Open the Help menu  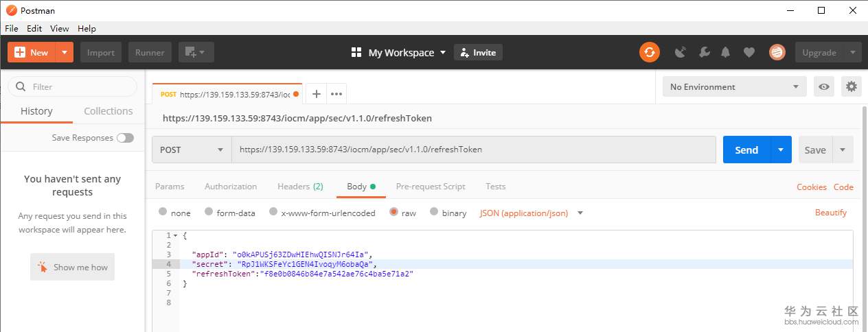click(x=87, y=29)
